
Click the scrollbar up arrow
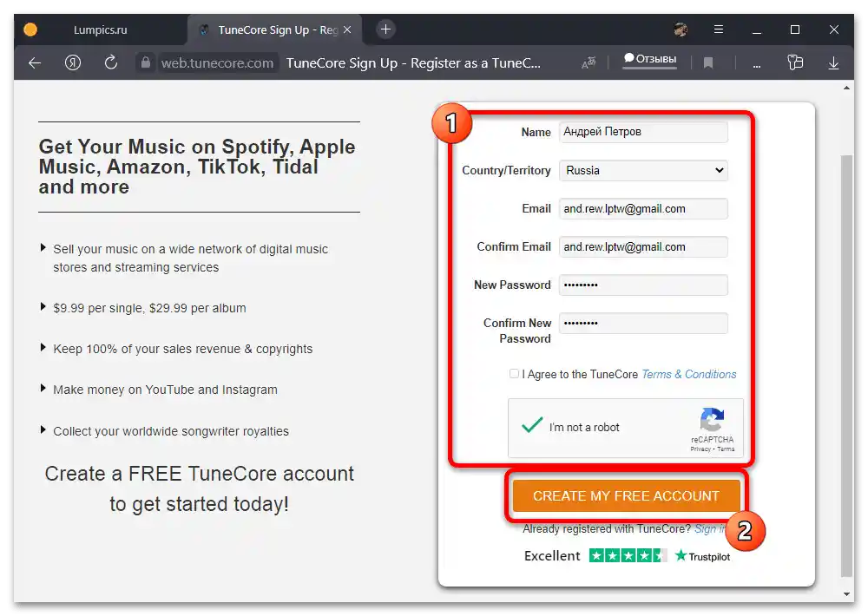846,88
